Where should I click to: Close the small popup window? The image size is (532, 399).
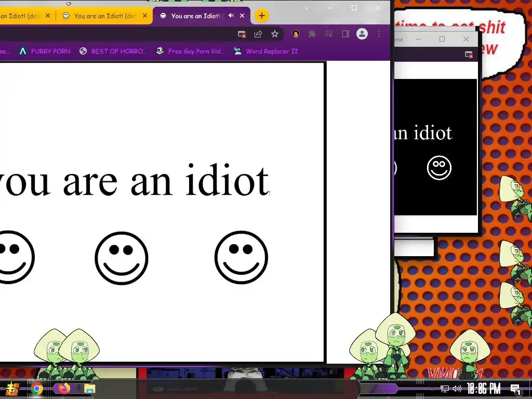pos(466,39)
